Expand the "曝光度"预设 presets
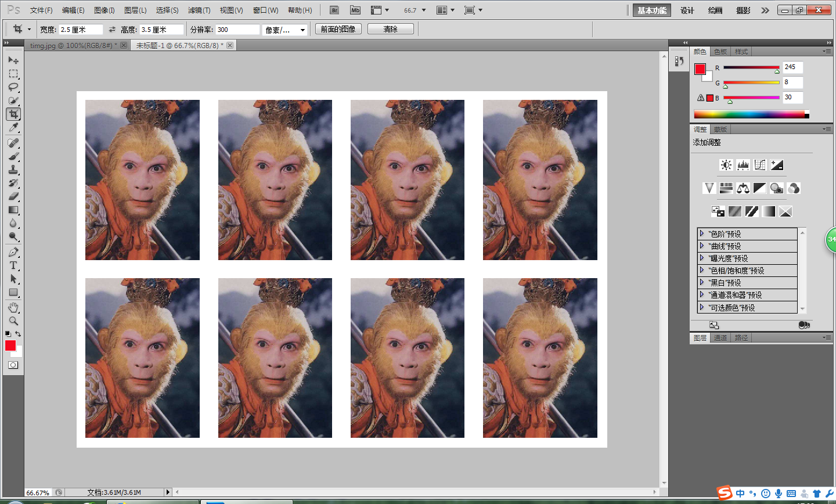 [701, 258]
